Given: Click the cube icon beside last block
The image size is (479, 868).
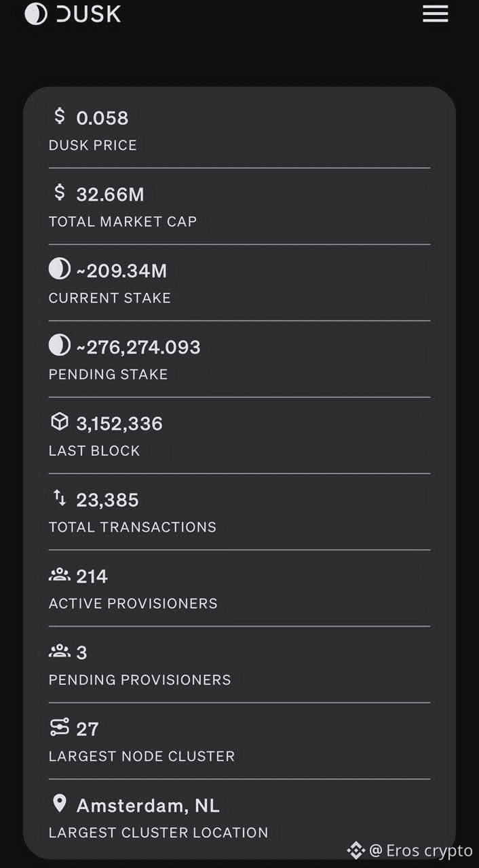Looking at the screenshot, I should point(60,422).
